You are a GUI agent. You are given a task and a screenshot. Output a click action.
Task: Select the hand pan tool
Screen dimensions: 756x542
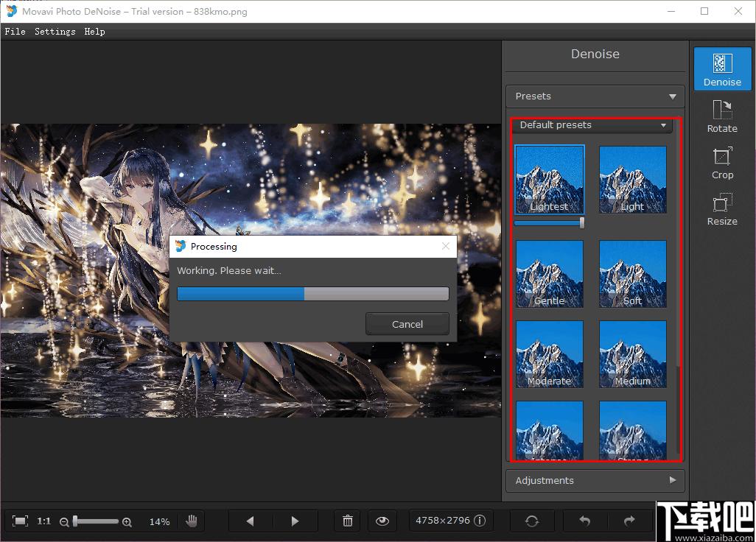(192, 521)
